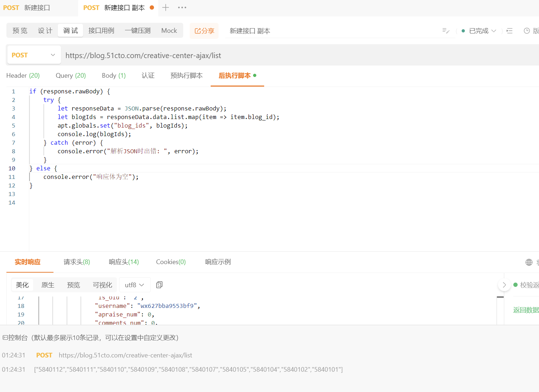Open a new request with the plus icon
This screenshot has width=539, height=392.
[x=165, y=7]
